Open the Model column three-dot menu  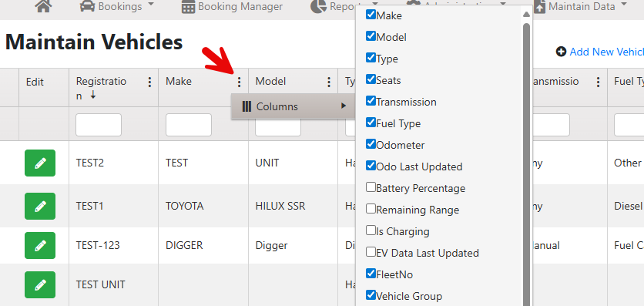pyautogui.click(x=329, y=82)
